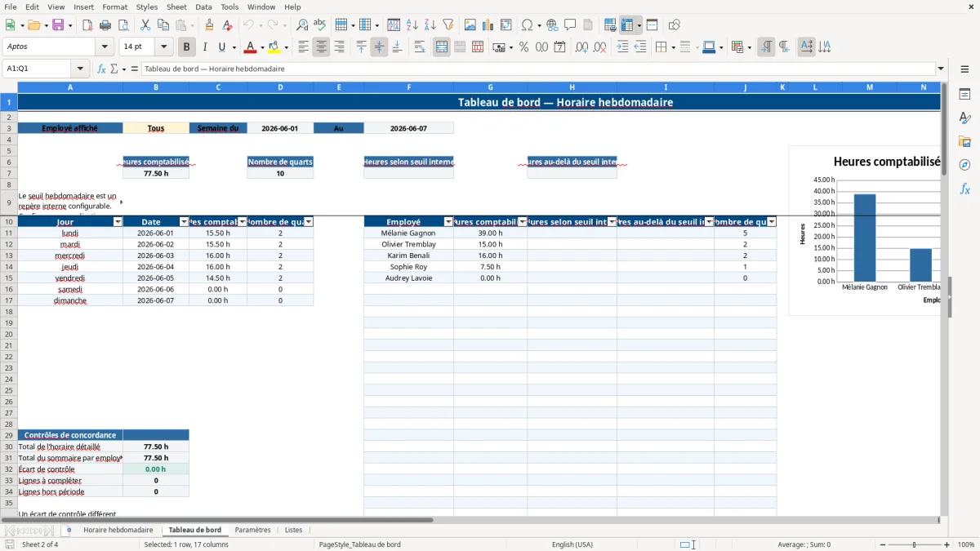Click the Save document icon
980x551 pixels.
pos(58,25)
